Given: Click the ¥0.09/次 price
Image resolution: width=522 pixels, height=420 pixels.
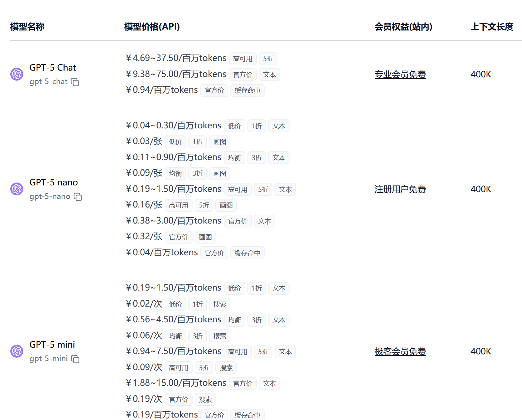Looking at the screenshot, I should pos(144,367).
